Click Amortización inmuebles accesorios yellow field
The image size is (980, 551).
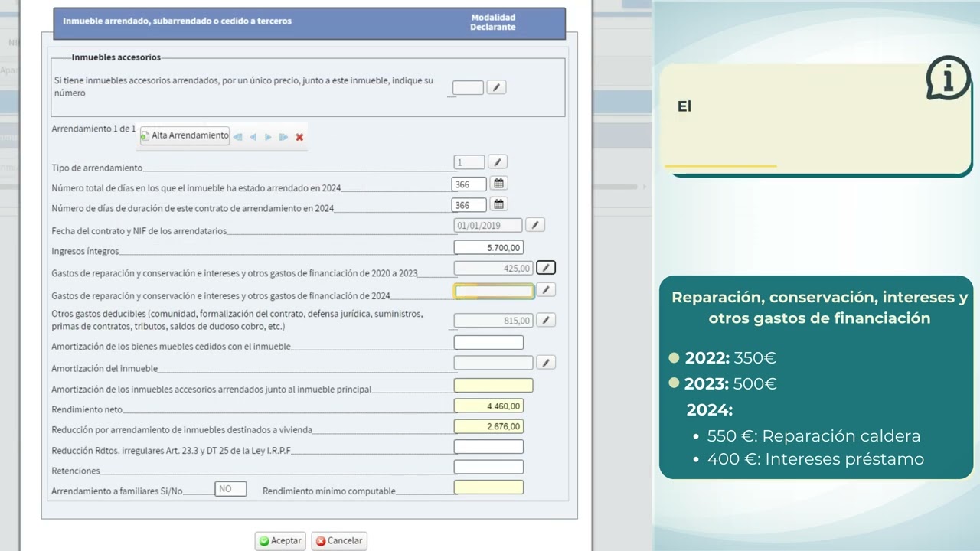tap(493, 386)
